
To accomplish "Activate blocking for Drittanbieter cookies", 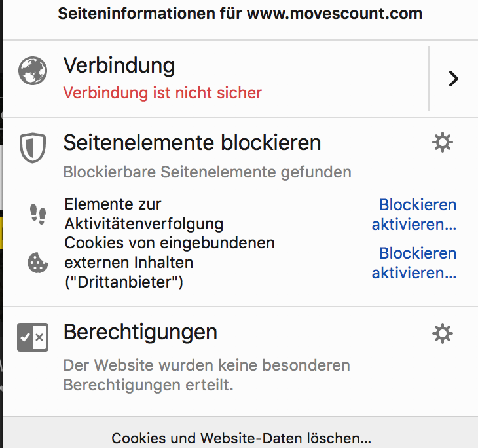I will pos(414,263).
